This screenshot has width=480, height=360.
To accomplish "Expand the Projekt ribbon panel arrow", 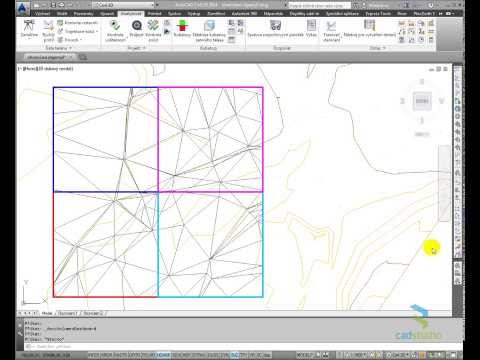I will (x=144, y=48).
